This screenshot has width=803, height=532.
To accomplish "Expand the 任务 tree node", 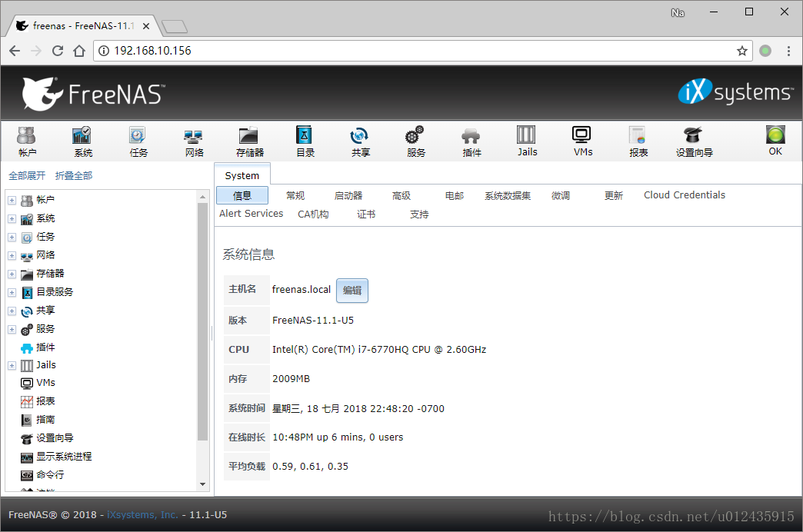I will pos(12,237).
